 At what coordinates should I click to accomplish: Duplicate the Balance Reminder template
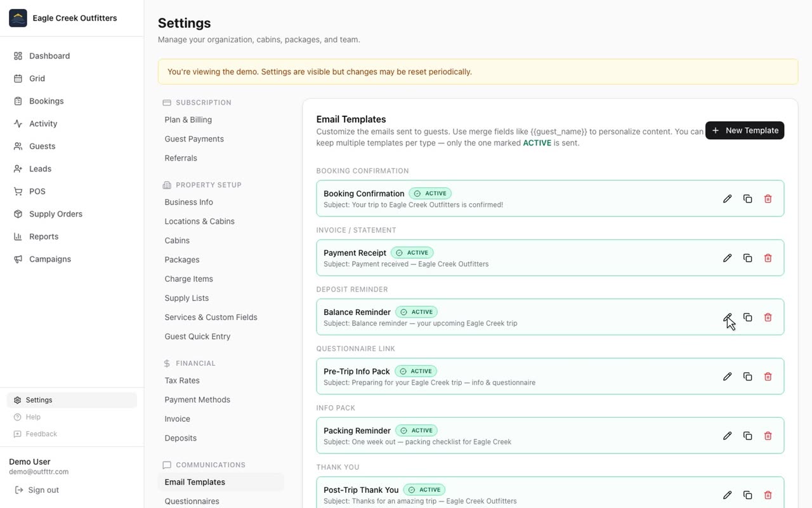(x=748, y=317)
